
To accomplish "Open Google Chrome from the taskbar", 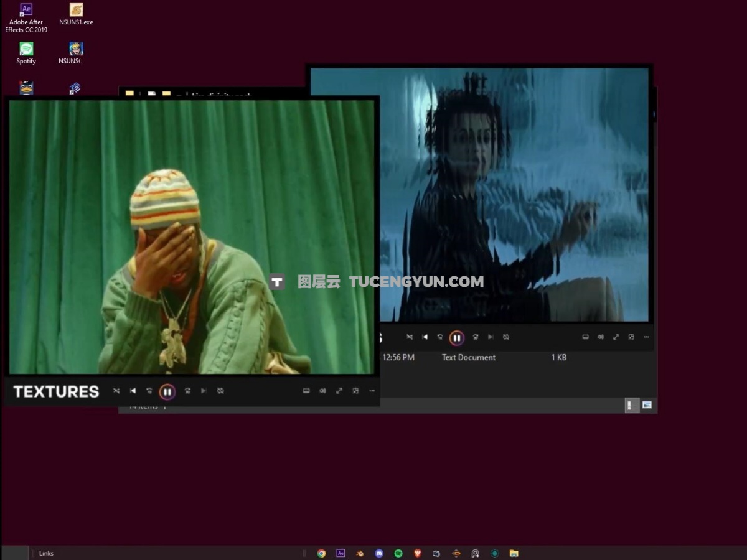I will coord(321,553).
